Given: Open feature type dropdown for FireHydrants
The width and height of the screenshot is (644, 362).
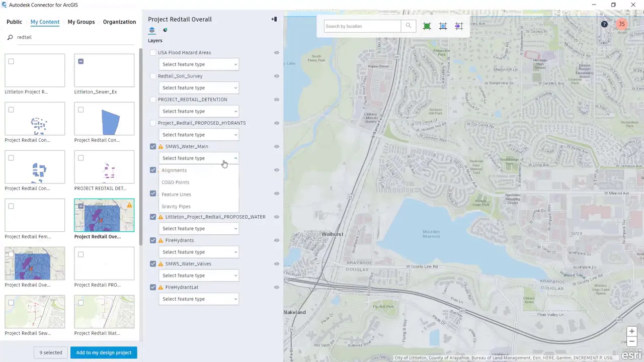Looking at the screenshot, I should (x=199, y=252).
